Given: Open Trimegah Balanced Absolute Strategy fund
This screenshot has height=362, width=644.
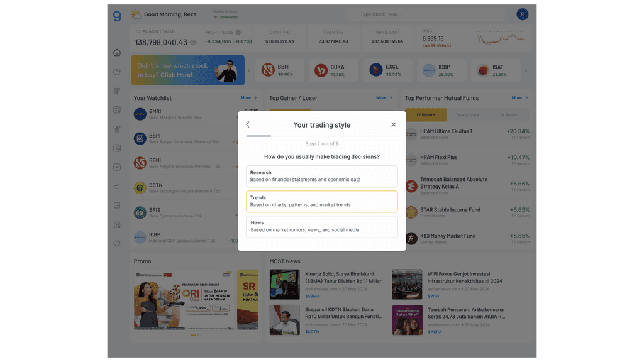Looking at the screenshot, I should point(467,186).
